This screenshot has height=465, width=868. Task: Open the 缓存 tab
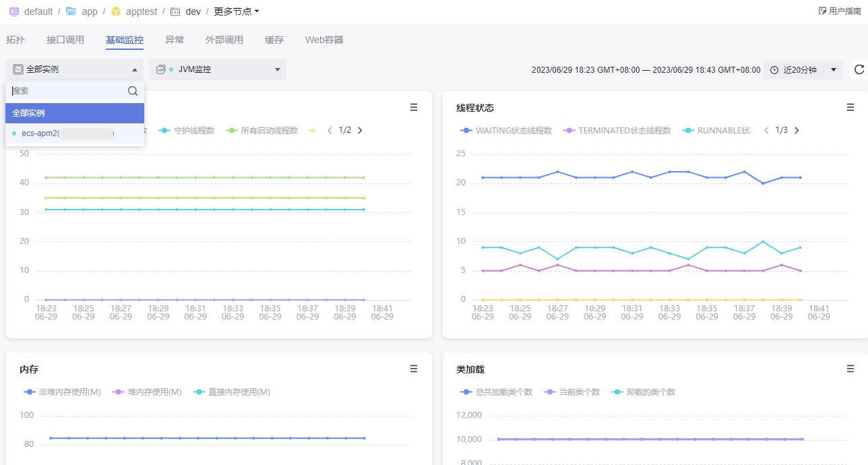click(x=274, y=40)
